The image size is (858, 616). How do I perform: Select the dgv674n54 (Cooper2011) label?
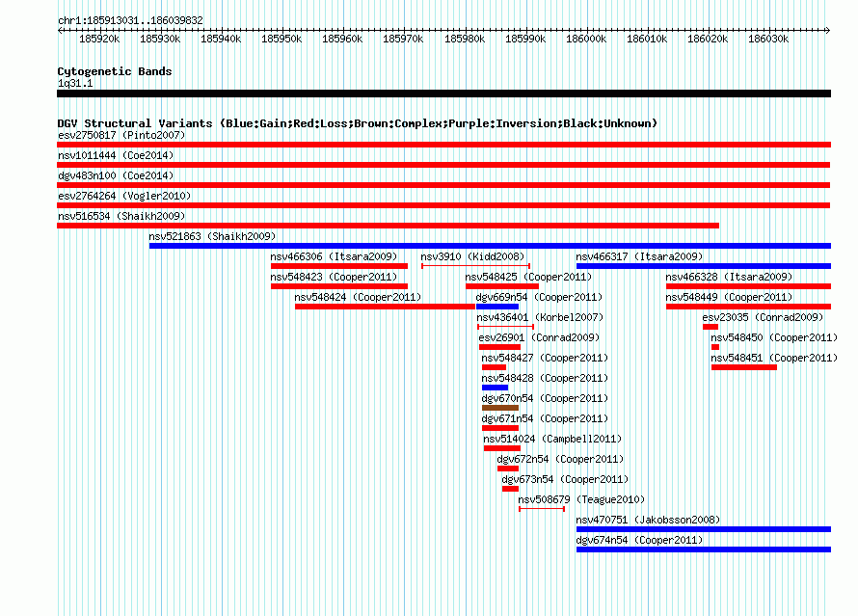point(639,540)
